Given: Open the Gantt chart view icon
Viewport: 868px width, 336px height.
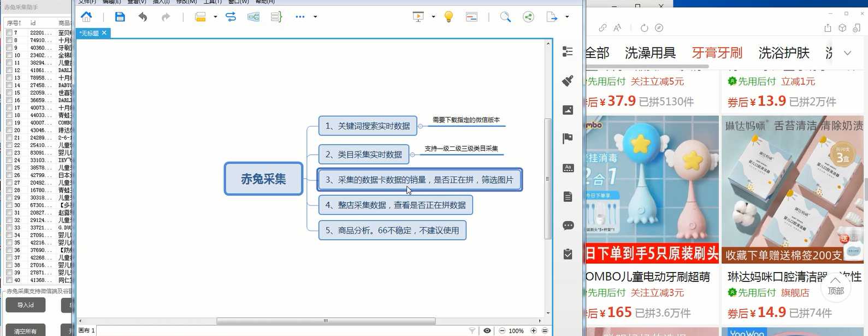Looking at the screenshot, I should click(x=471, y=17).
